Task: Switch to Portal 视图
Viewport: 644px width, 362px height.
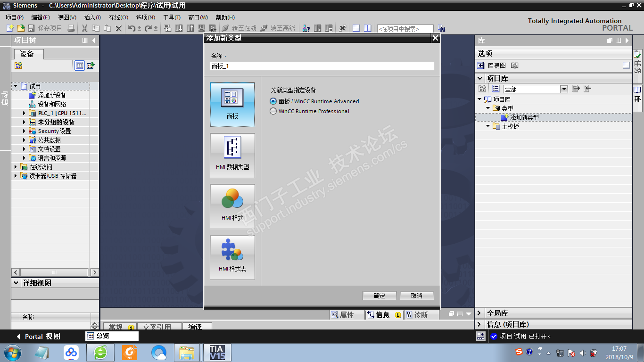Action: [x=39, y=337]
